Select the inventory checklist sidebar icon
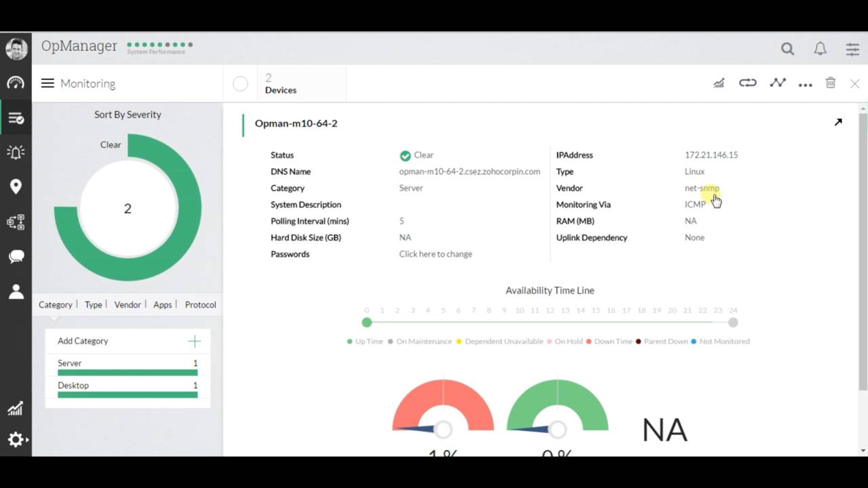This screenshot has height=488, width=868. [x=16, y=119]
